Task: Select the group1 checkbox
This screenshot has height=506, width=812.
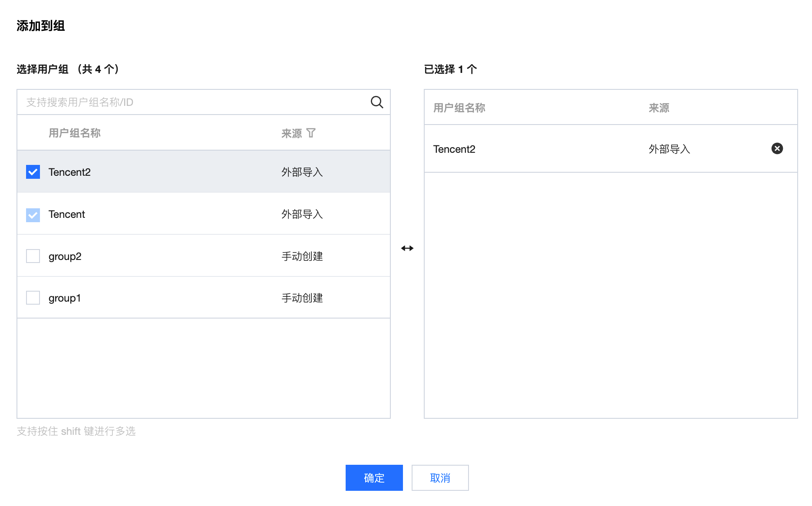Action: 33,298
